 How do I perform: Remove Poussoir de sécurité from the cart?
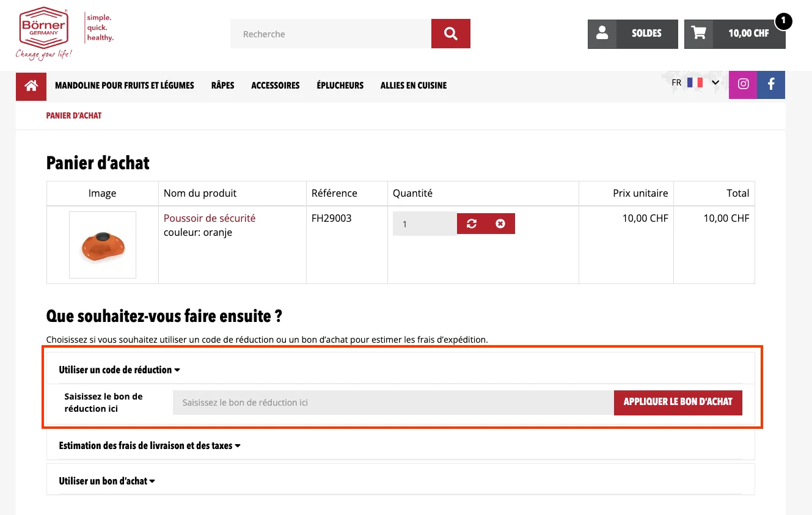click(x=500, y=224)
